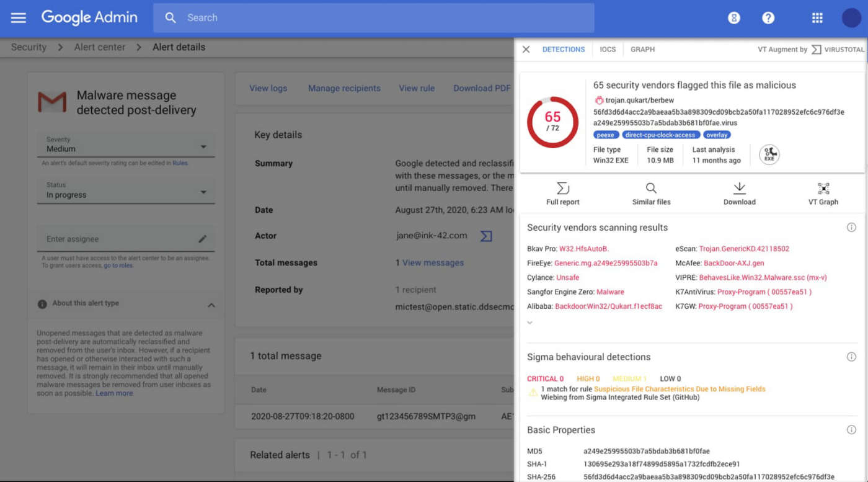
Task: Switch to the IOCS tab
Action: [x=608, y=50]
